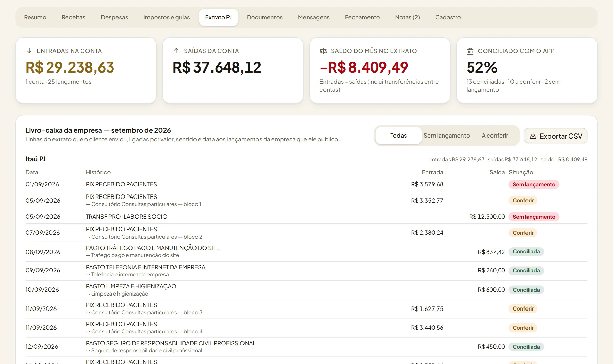Click the 52% conciliado value
613x364 pixels.
coord(482,67)
